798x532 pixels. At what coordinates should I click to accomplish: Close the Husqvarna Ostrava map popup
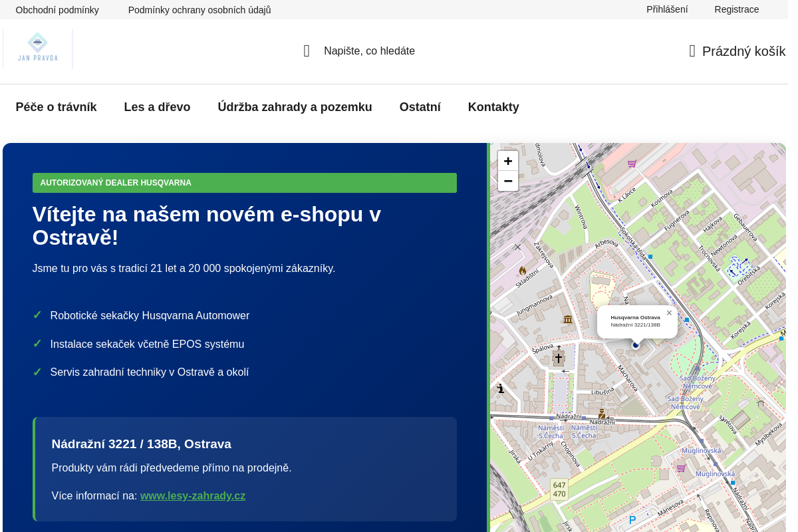[669, 313]
